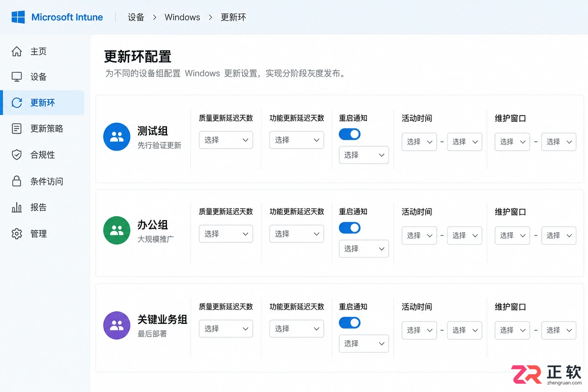The height and width of the screenshot is (392, 588).
Task: Click 设备 breadcrumb link
Action: click(x=136, y=17)
